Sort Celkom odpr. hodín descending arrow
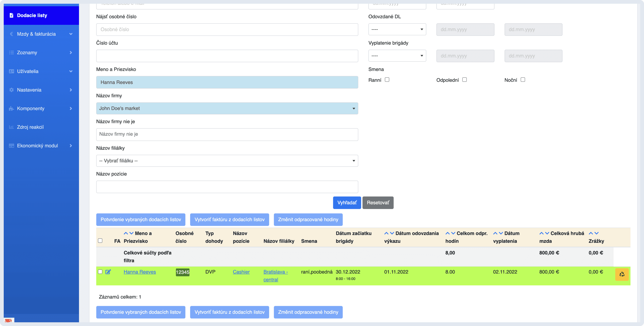Screen dimensions: 644x326 [x=453, y=233]
